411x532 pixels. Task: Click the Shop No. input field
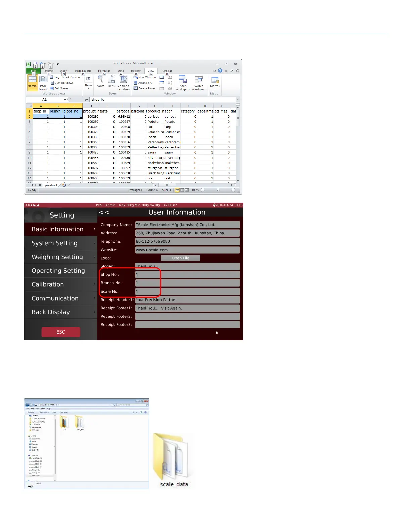[187, 275]
